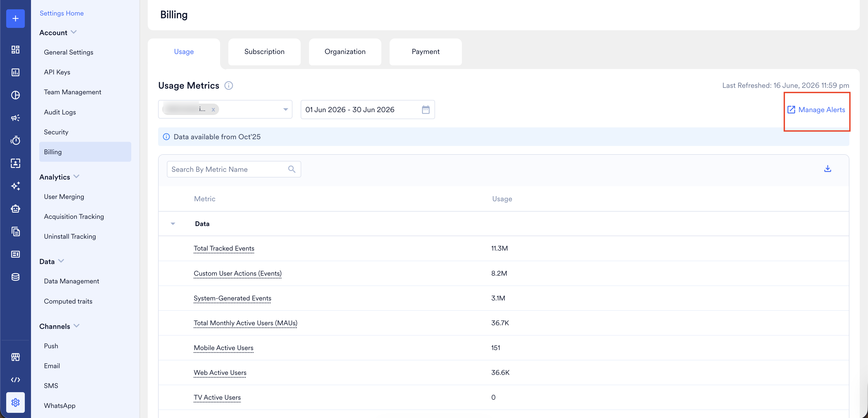Remove the selected chip with x
Image resolution: width=868 pixels, height=418 pixels.
213,110
